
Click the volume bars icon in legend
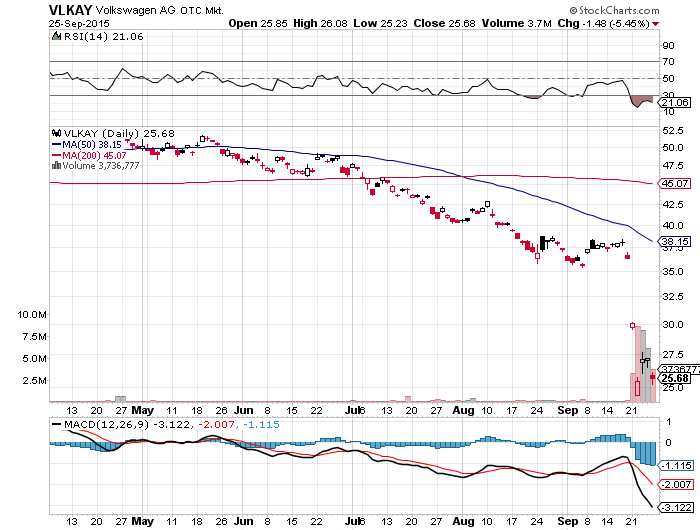(56, 166)
